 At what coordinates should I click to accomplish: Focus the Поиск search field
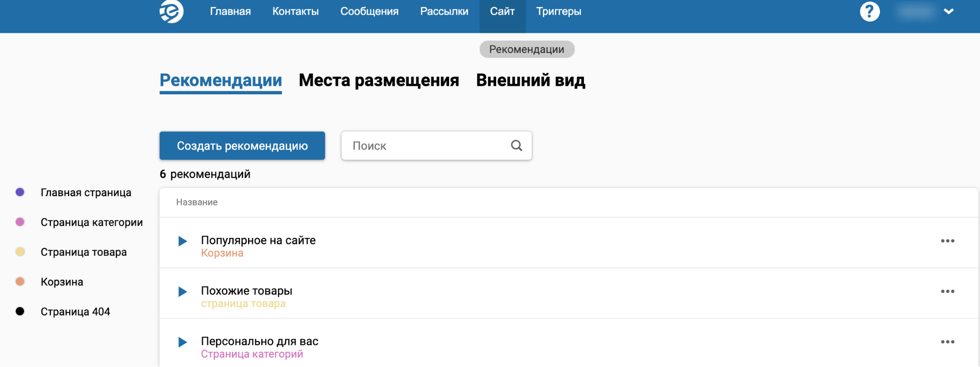(x=436, y=146)
